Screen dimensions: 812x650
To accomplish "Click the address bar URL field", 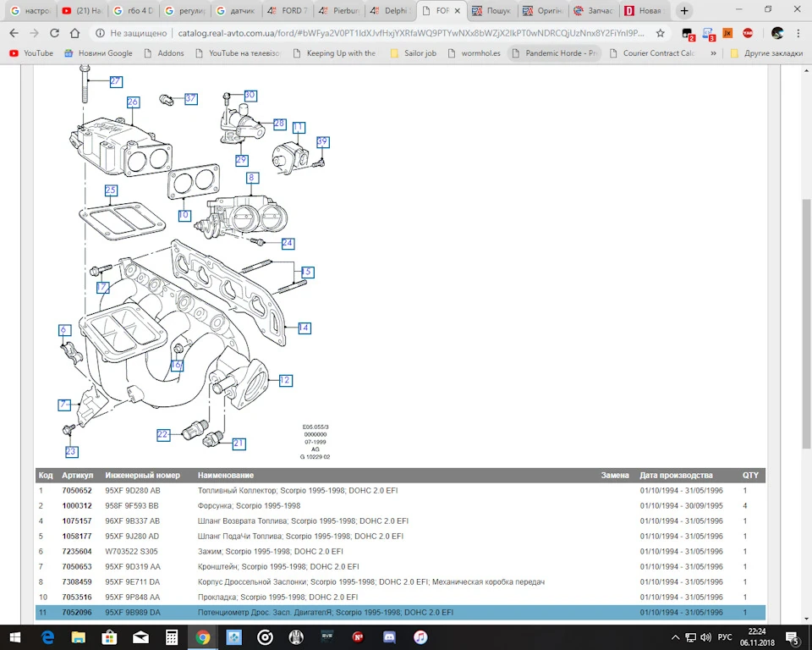I will pyautogui.click(x=411, y=33).
